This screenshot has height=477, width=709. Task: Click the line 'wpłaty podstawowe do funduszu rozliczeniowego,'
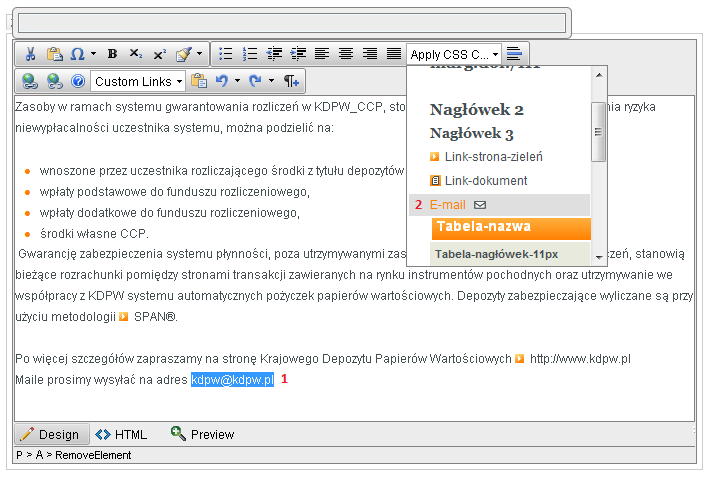pos(175,192)
